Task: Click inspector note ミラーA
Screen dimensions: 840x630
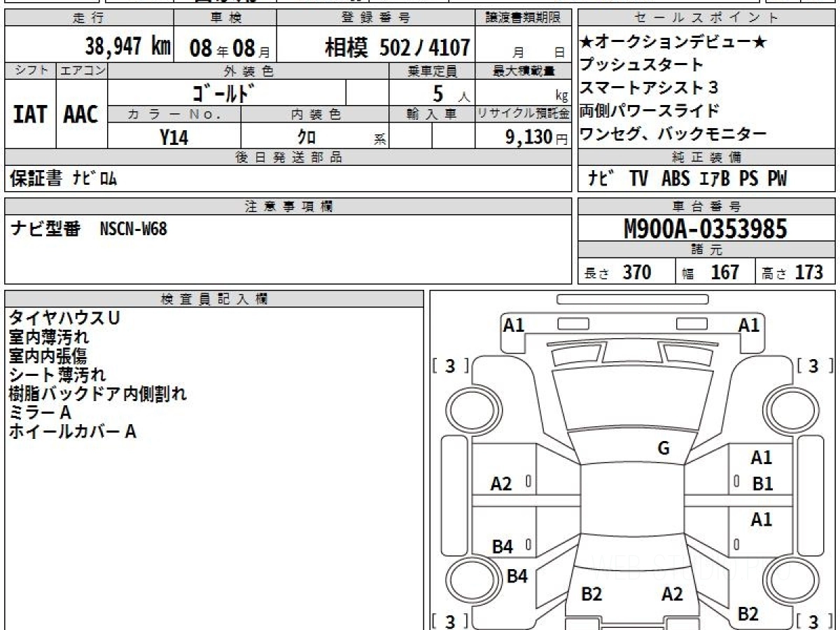Action: pos(40,412)
